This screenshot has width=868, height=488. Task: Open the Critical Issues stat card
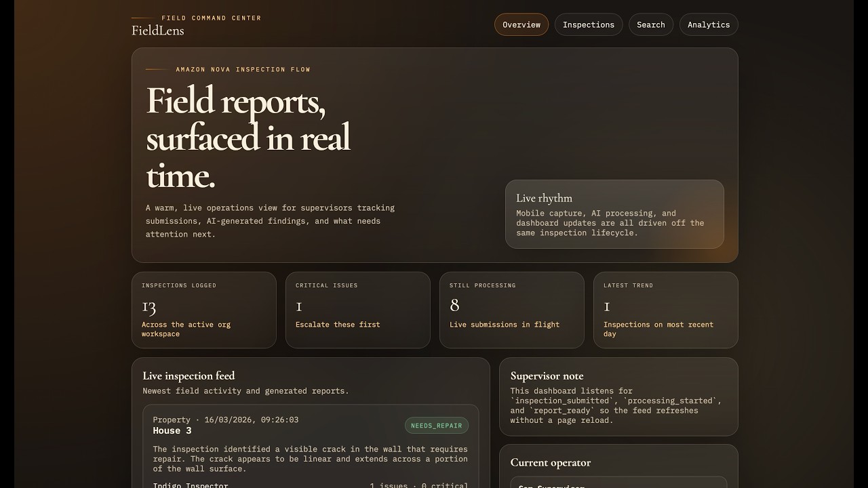click(x=358, y=310)
